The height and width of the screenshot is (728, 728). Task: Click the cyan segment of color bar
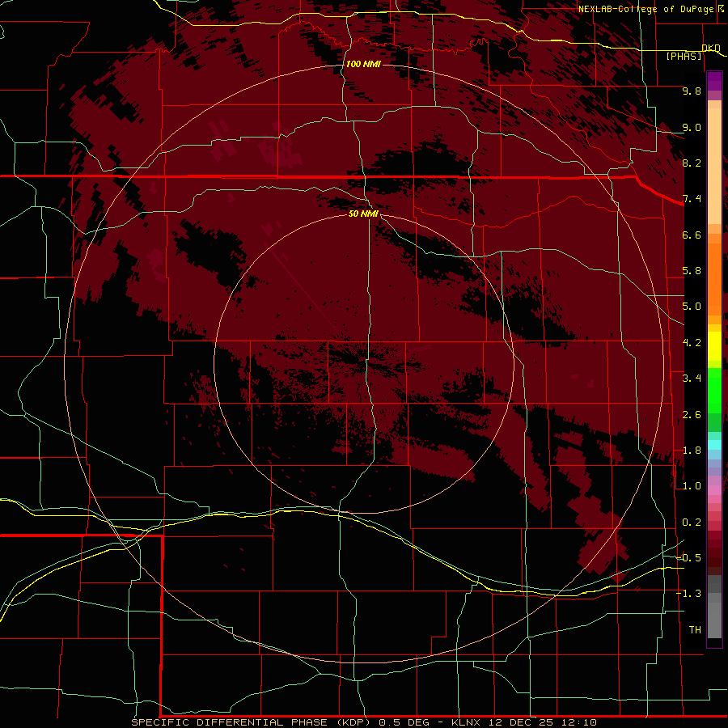coord(714,445)
